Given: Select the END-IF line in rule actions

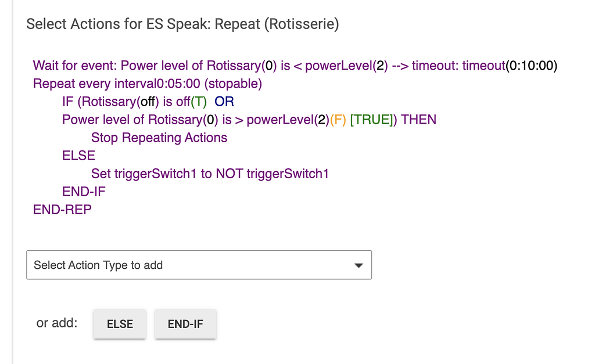Looking at the screenshot, I should coord(84,192).
